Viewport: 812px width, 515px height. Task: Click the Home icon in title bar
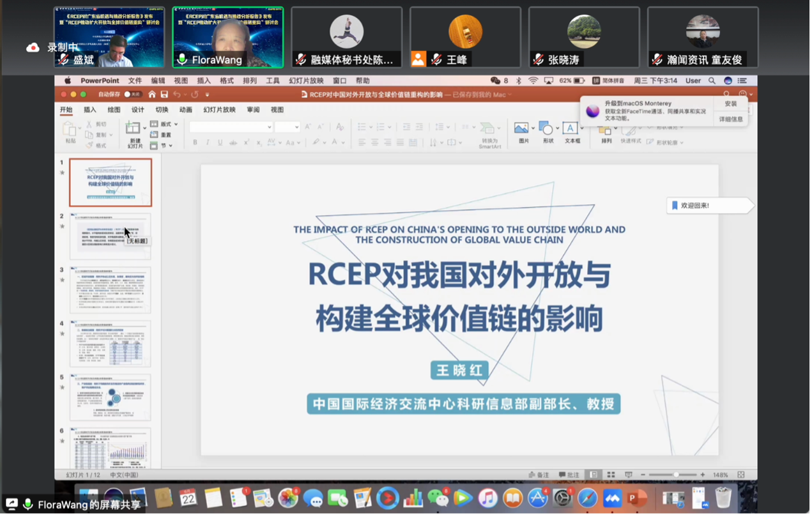click(152, 95)
